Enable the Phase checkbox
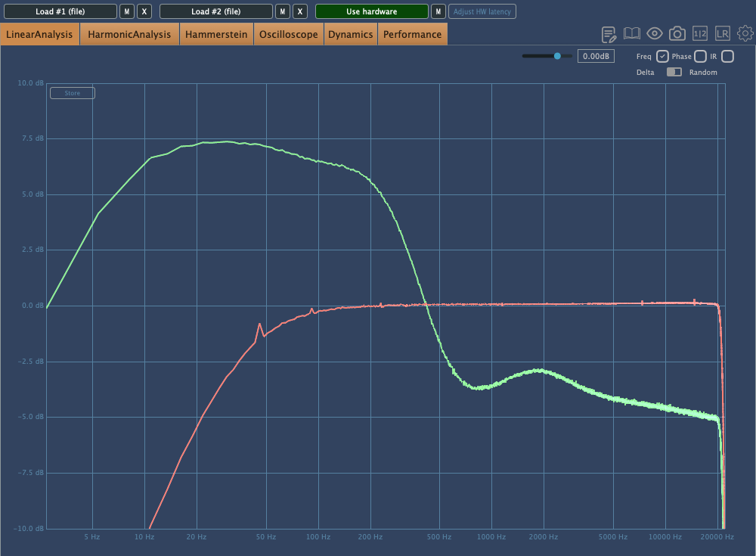Viewport: 756px width, 556px height. (700, 57)
